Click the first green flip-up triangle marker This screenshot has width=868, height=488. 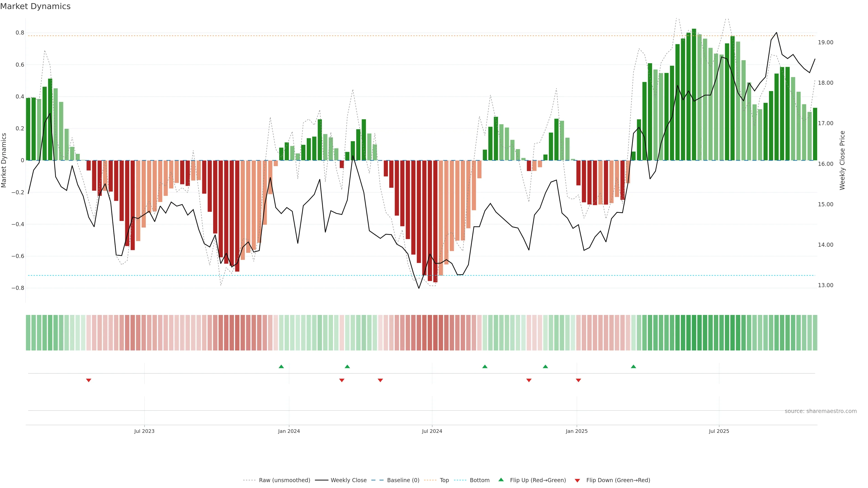click(x=281, y=366)
